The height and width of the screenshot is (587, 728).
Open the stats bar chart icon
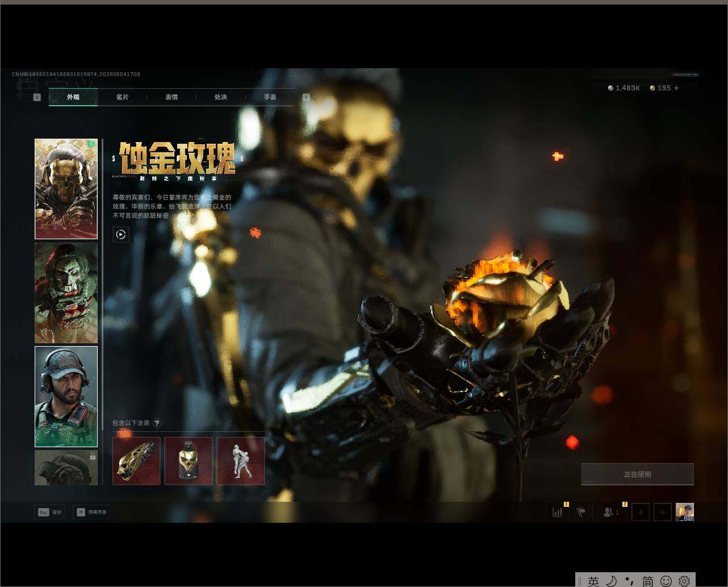point(558,512)
